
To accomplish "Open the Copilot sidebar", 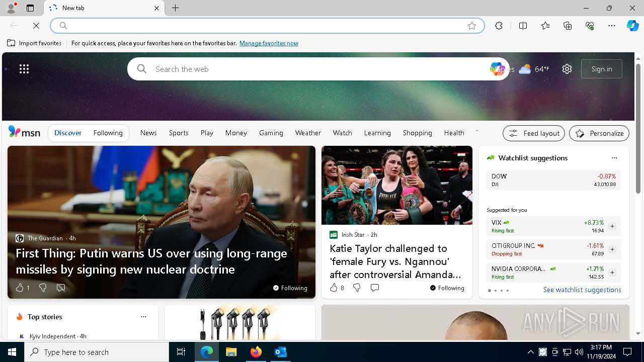I will coord(632,26).
